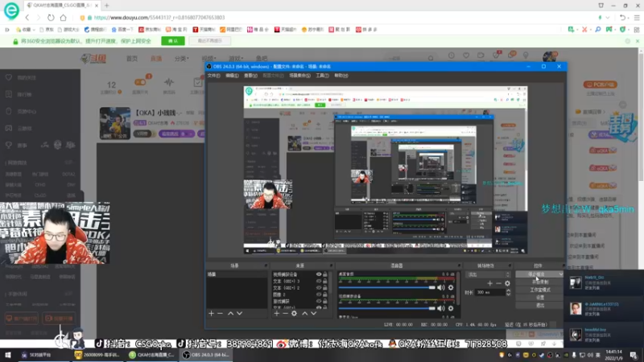This screenshot has width=644, height=362.
Task: Add a new source with the plus icon
Action: coord(276,313)
